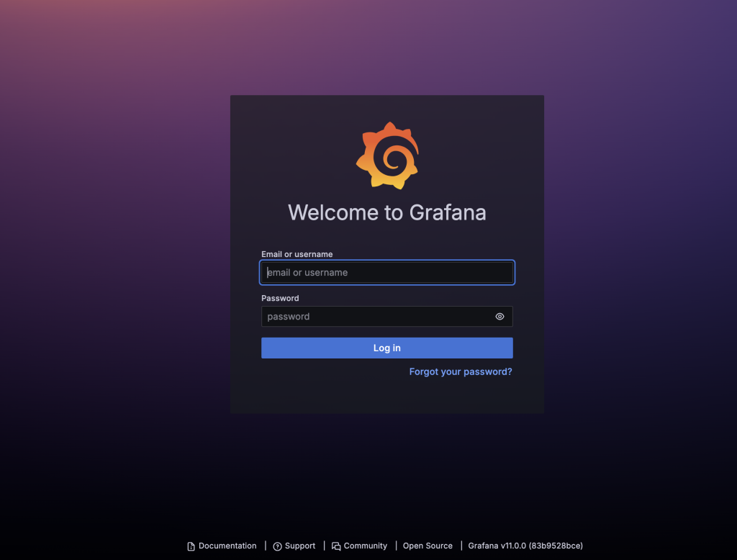Click the Email or username field label
The height and width of the screenshot is (560, 737).
(x=297, y=254)
